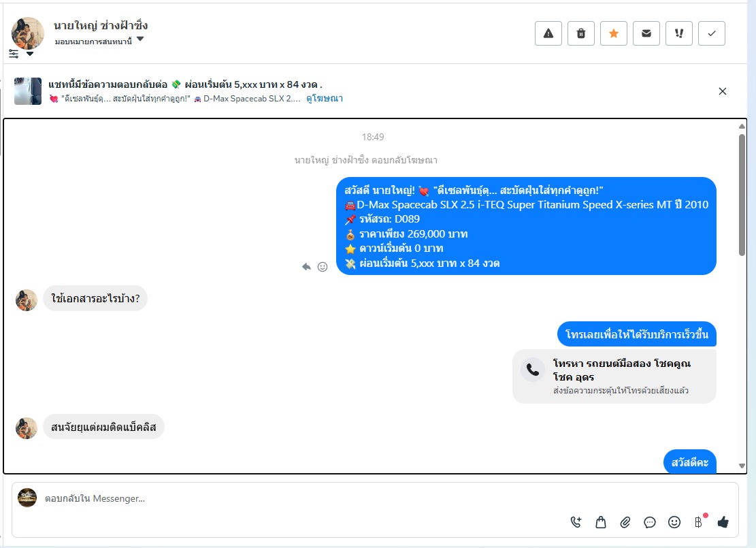Screen dimensions: 756x548
Task: Mark conversation as spam with warning icon
Action: click(x=548, y=33)
